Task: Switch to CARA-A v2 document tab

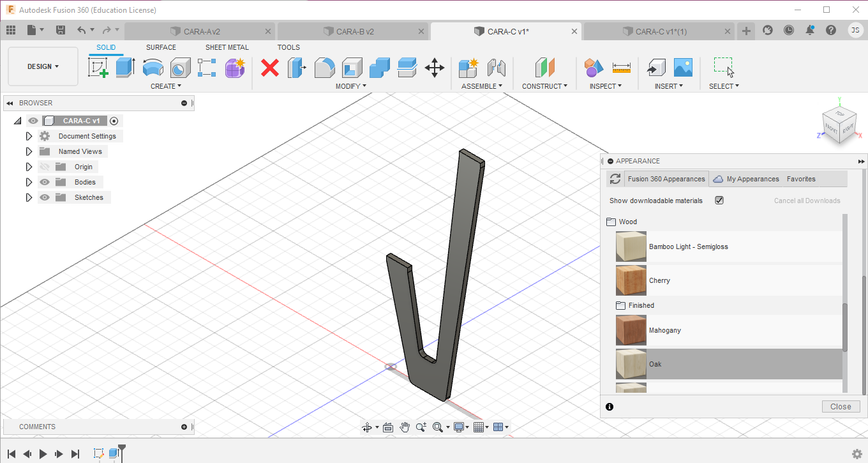Action: pos(200,31)
